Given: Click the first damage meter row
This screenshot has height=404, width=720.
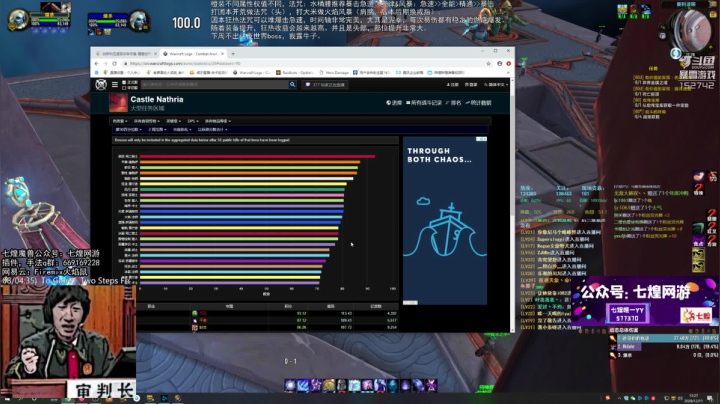Looking at the screenshot, I should click(663, 338).
